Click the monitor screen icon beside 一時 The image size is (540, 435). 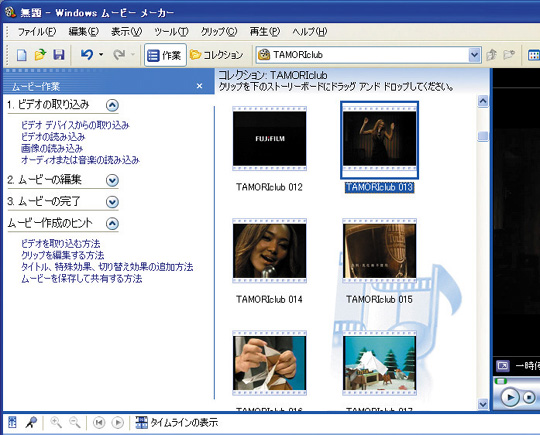coord(502,366)
